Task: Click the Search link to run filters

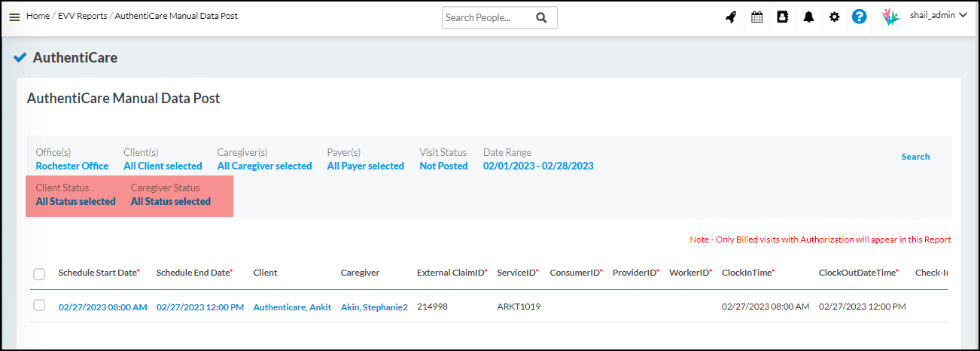Action: (x=915, y=157)
